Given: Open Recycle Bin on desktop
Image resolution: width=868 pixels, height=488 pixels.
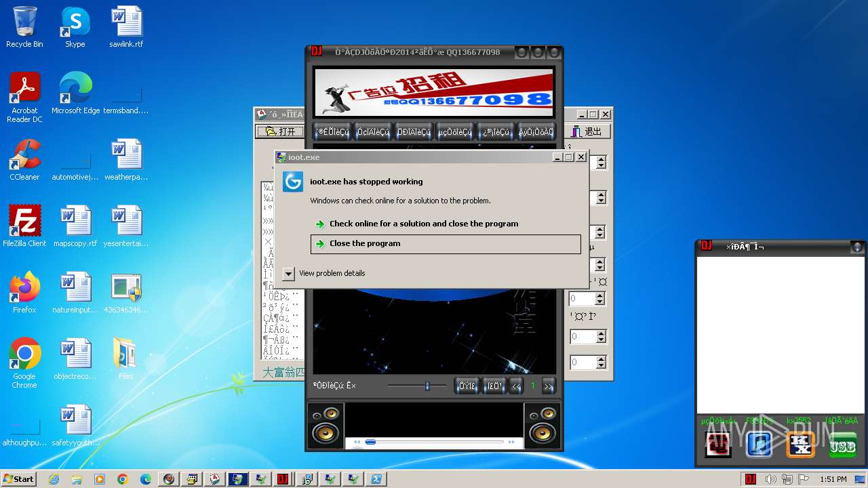Looking at the screenshot, I should (24, 28).
